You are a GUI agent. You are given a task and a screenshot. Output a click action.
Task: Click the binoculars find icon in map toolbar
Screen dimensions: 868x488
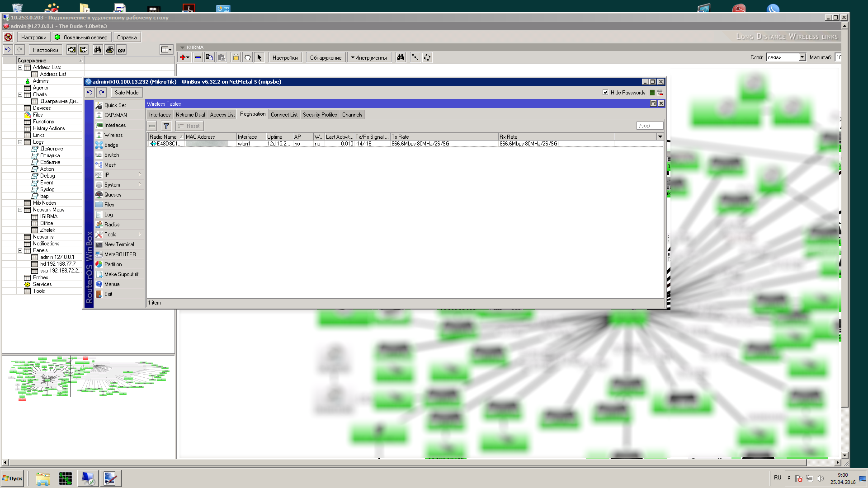(401, 57)
